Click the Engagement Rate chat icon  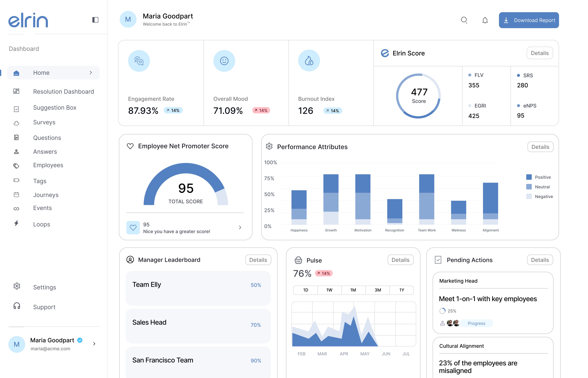139,61
